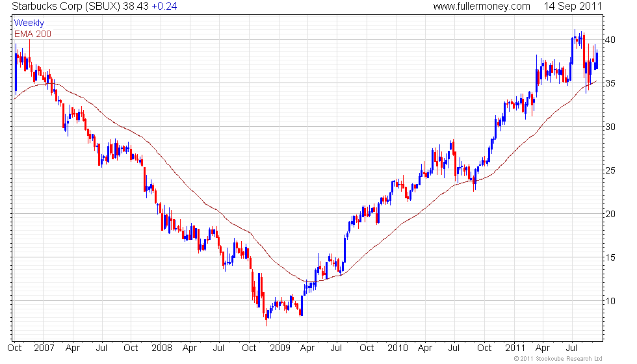Click the 2010 year marker on time axis

[x=397, y=348]
